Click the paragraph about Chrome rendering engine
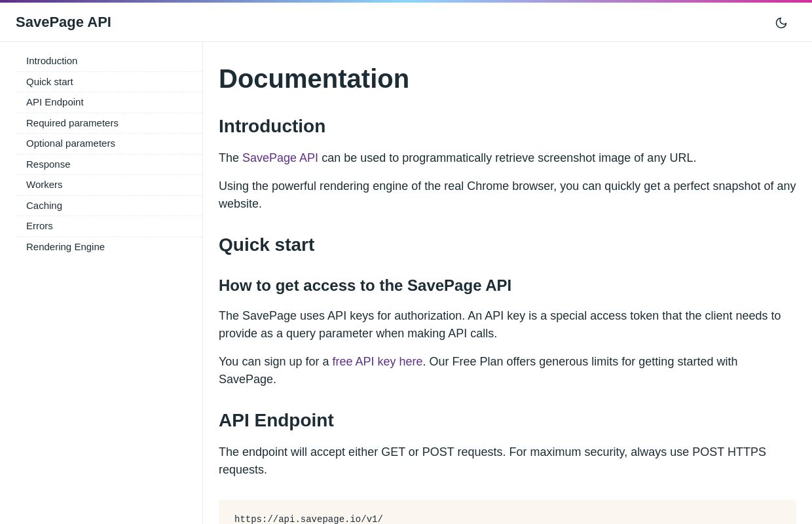812x524 pixels. point(507,195)
